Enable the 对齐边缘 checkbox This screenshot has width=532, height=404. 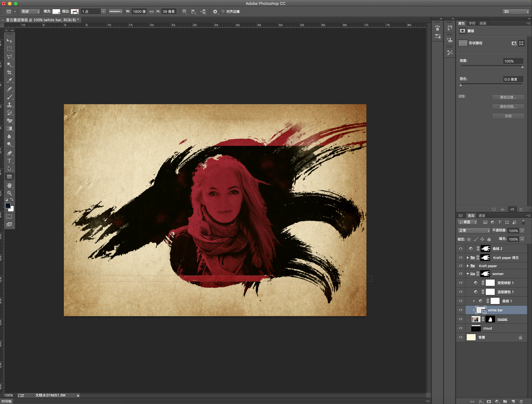coord(223,12)
